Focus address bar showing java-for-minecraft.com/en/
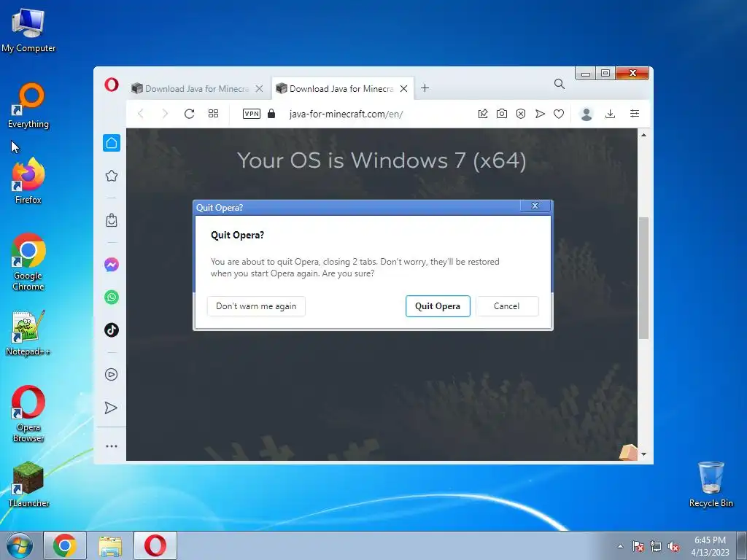 click(x=347, y=114)
